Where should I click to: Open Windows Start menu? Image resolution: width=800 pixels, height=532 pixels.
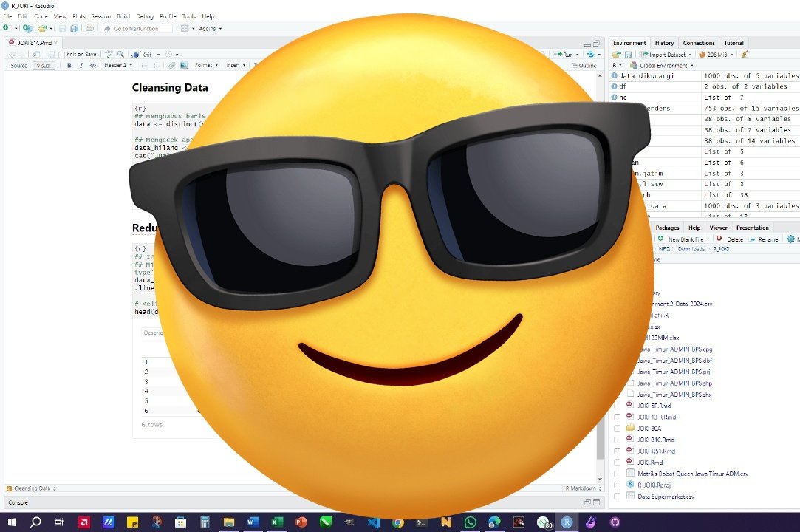12,522
